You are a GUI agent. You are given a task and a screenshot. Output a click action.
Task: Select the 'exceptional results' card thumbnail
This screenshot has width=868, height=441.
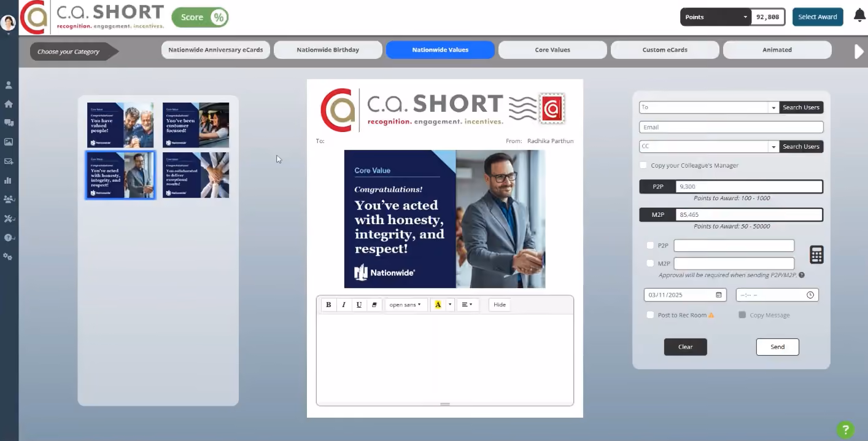tap(196, 175)
